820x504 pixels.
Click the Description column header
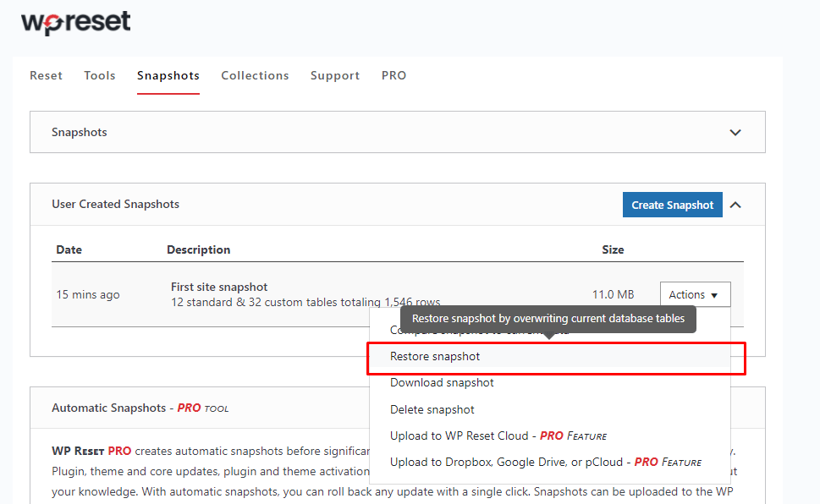click(x=199, y=250)
